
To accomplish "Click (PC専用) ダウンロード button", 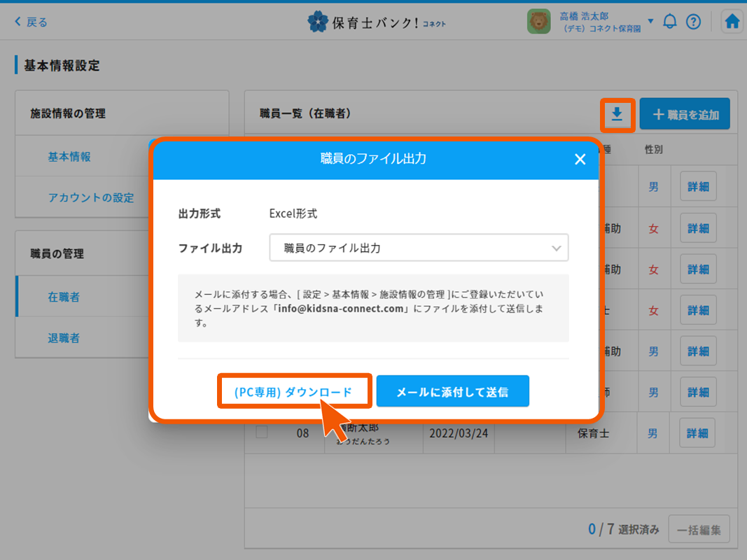I will click(x=293, y=392).
